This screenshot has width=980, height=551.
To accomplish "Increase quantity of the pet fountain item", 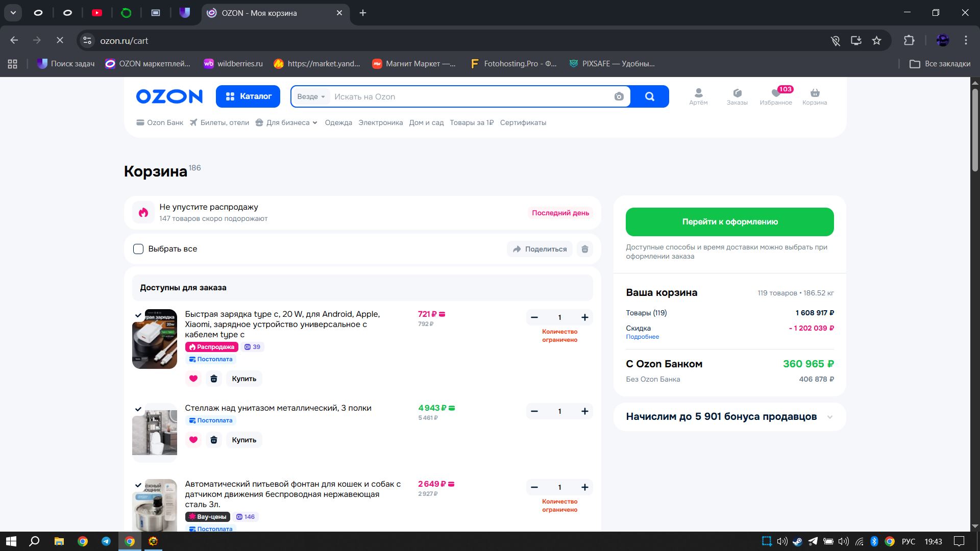I will 584,487.
